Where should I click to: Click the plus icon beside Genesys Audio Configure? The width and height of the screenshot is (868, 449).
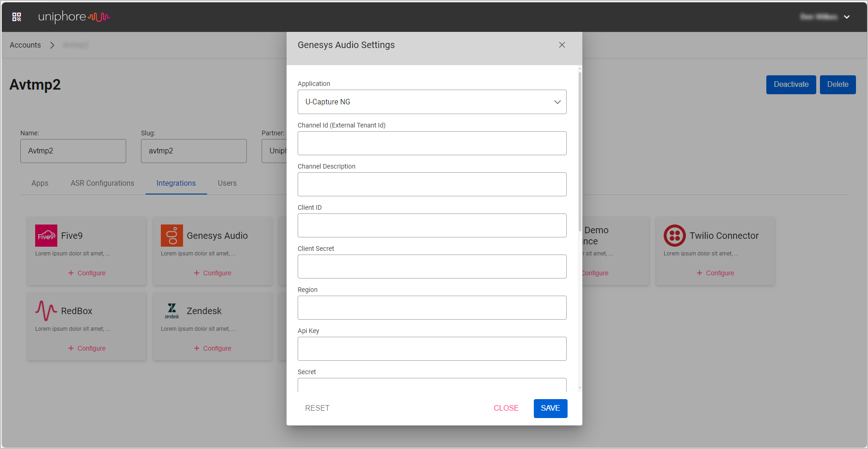pyautogui.click(x=197, y=273)
